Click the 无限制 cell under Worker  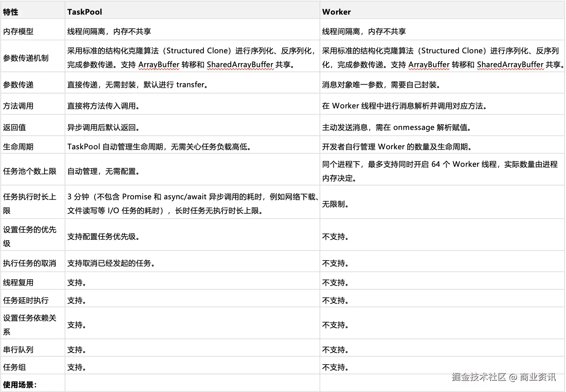(334, 204)
